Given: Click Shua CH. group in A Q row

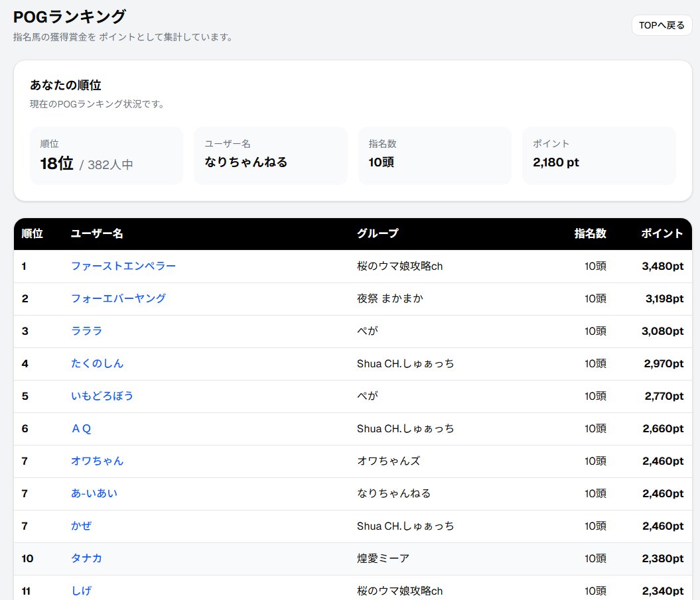Looking at the screenshot, I should tap(405, 429).
